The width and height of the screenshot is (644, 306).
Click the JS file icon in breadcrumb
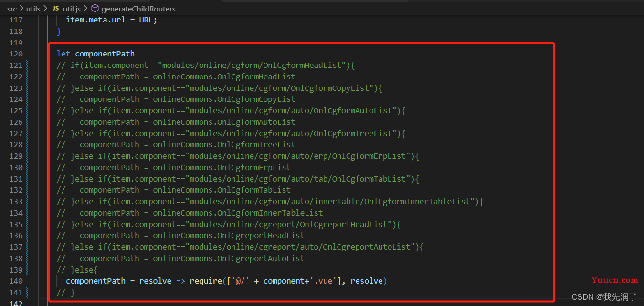pyautogui.click(x=55, y=9)
